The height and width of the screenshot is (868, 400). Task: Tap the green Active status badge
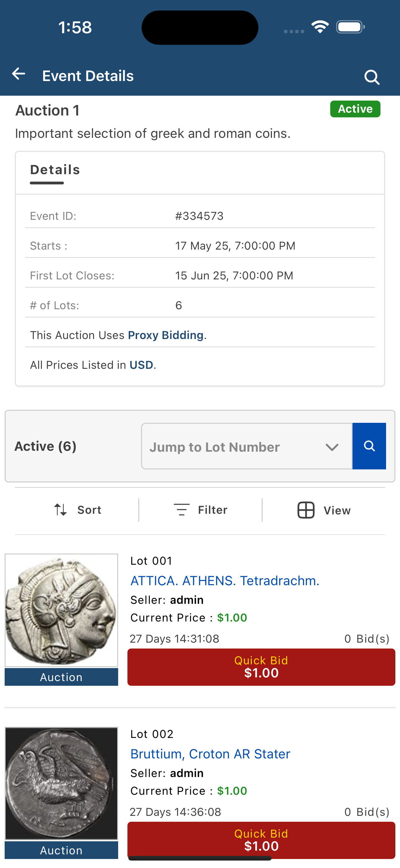click(355, 109)
